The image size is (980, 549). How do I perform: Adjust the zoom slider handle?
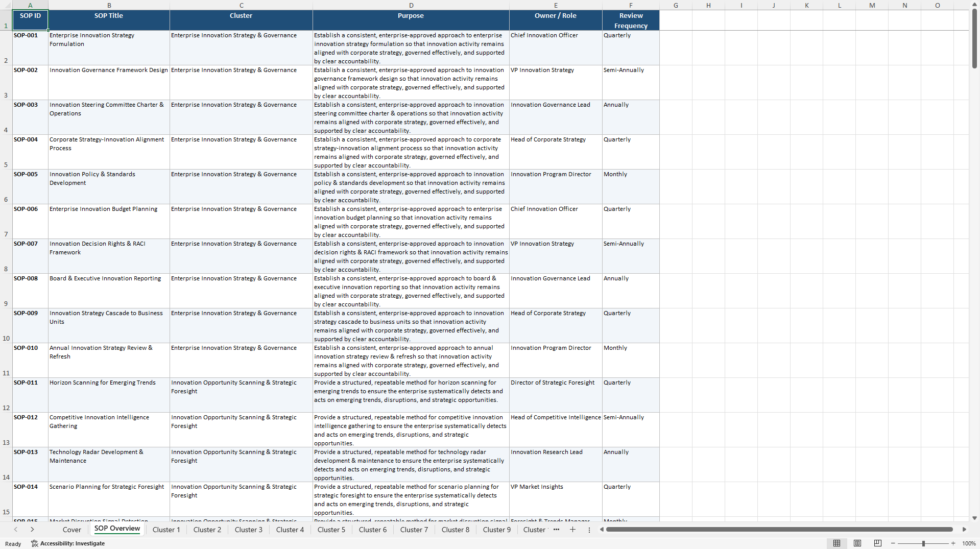click(x=923, y=543)
